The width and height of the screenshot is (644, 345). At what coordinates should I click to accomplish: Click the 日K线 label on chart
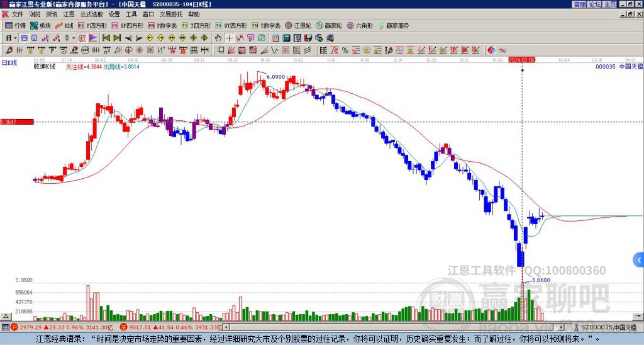tap(9, 62)
